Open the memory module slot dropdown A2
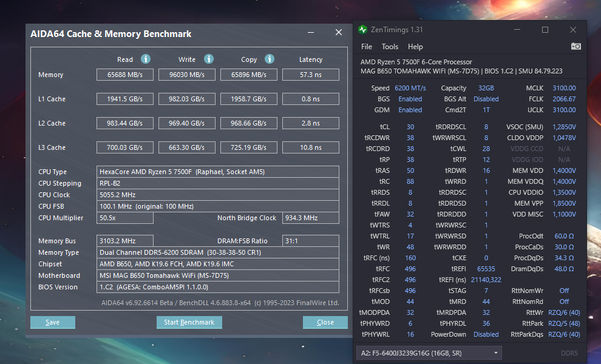 [x=429, y=353]
